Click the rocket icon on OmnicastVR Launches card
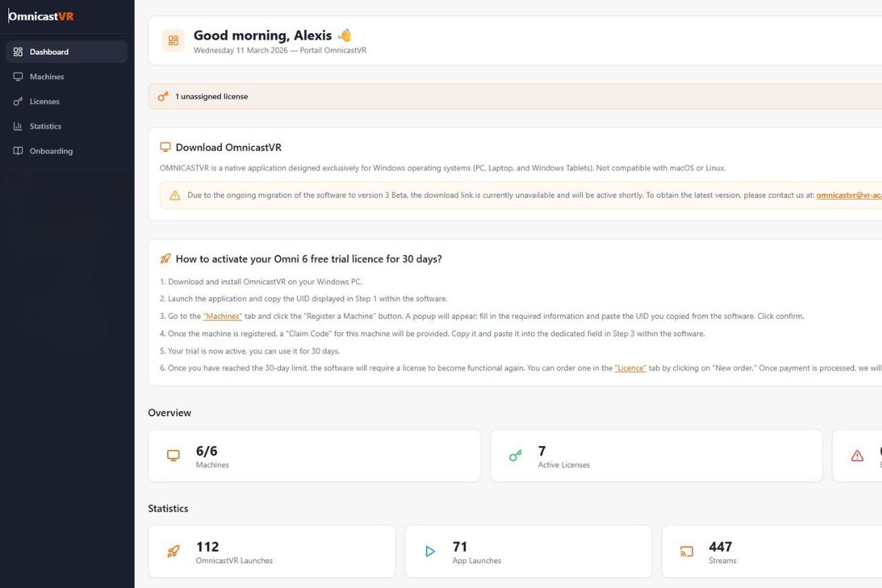 173,551
